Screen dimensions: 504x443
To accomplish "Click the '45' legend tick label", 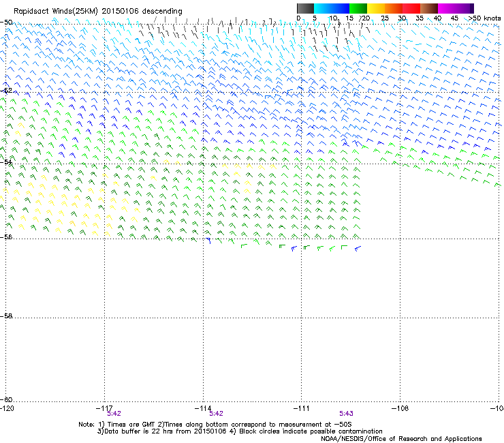I will [454, 18].
